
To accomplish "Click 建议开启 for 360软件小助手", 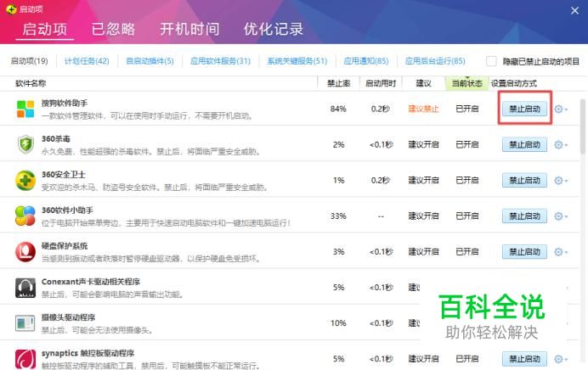I will [x=423, y=216].
